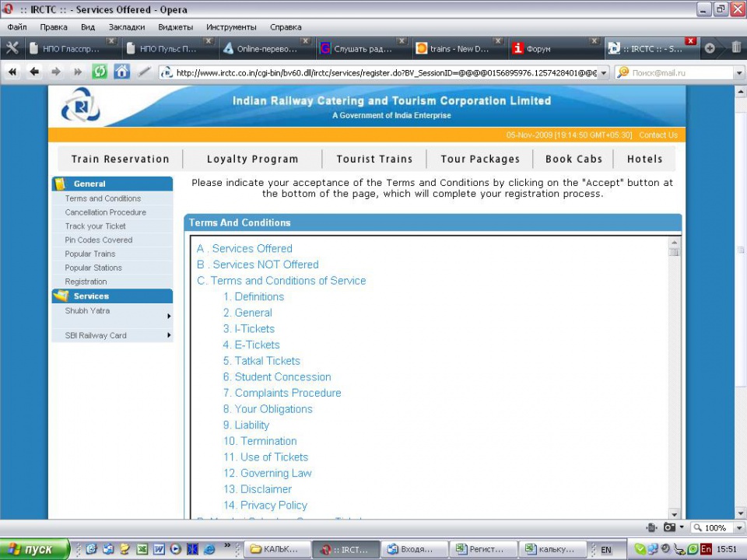This screenshot has height=560, width=747.
Task: Click the rewind arrow in navigation bar
Action: coord(12,72)
